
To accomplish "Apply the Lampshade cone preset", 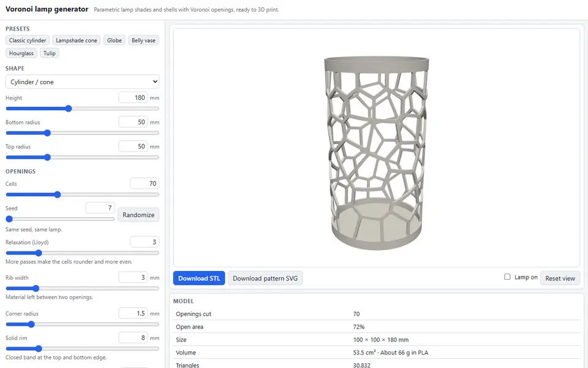I will pyautogui.click(x=77, y=40).
